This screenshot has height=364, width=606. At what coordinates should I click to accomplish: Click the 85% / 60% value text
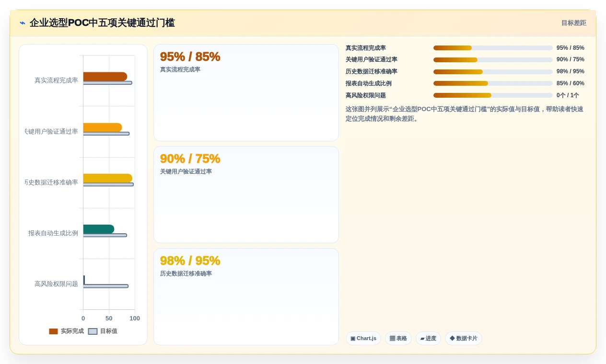571,83
